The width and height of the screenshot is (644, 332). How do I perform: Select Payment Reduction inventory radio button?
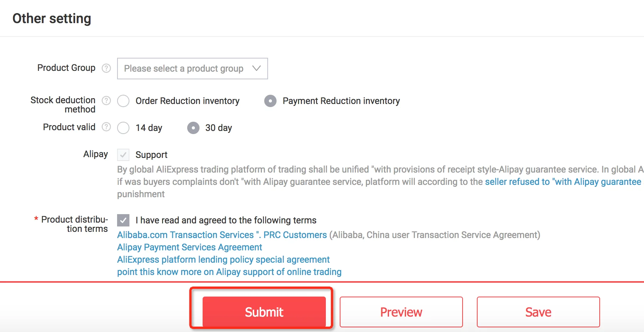point(270,101)
